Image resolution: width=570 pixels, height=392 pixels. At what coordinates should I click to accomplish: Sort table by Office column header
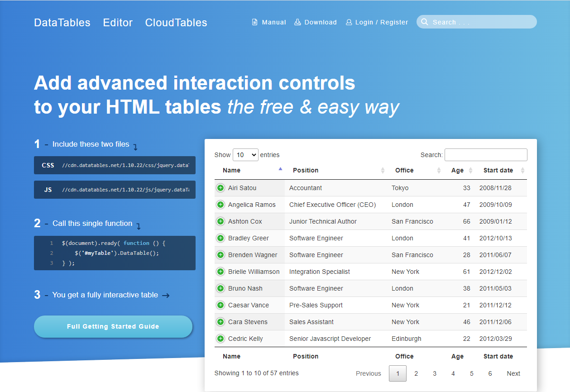pyautogui.click(x=415, y=170)
